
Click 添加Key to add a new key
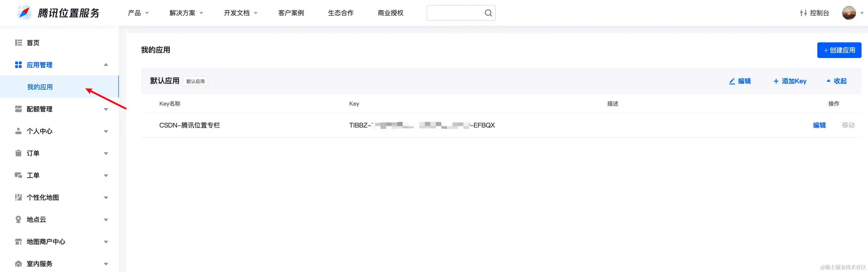click(789, 81)
